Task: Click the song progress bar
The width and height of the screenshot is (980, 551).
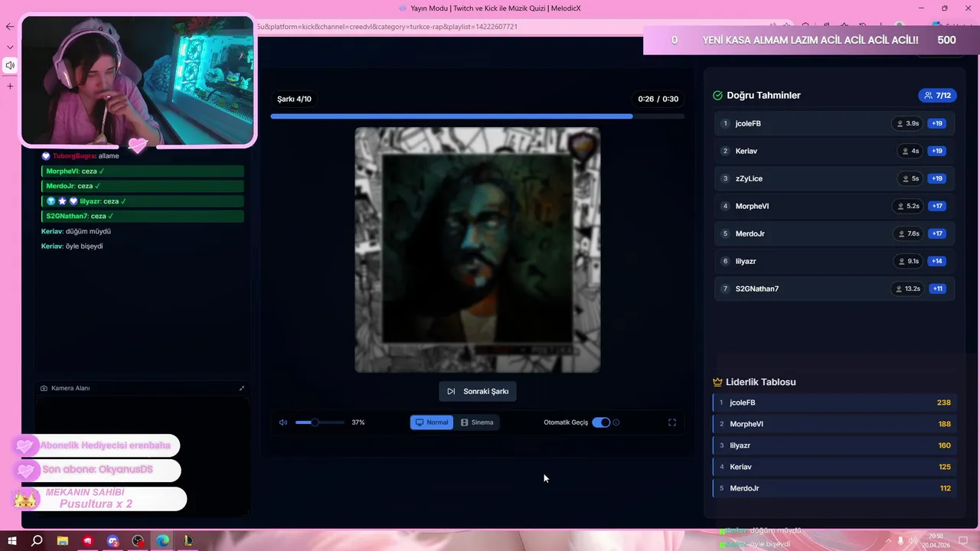Action: pos(477,116)
